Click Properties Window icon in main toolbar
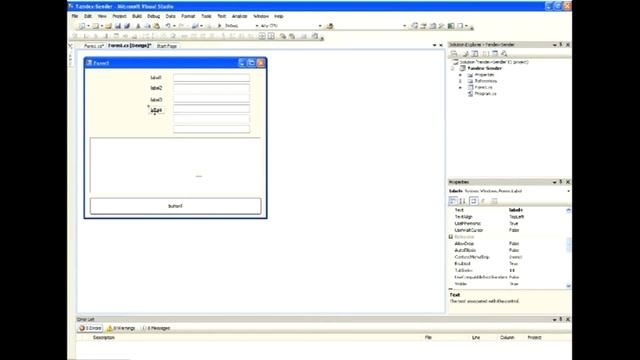The image size is (640, 360). tap(423, 26)
